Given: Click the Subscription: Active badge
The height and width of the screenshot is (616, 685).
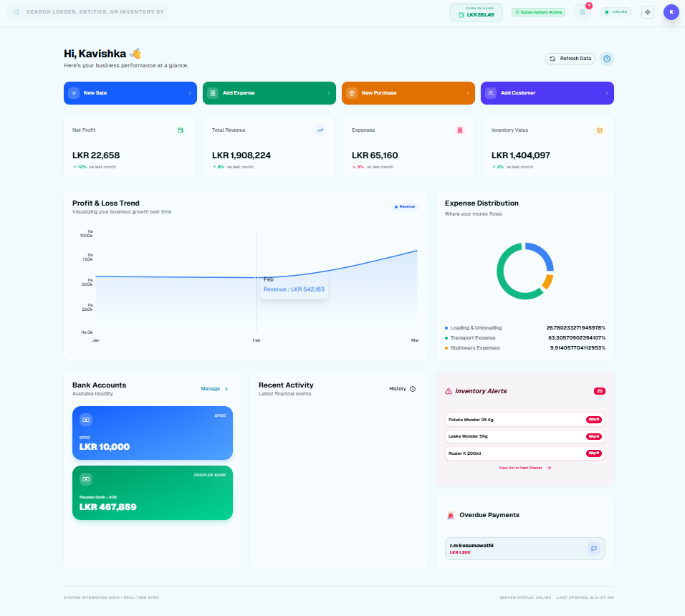Looking at the screenshot, I should [538, 12].
